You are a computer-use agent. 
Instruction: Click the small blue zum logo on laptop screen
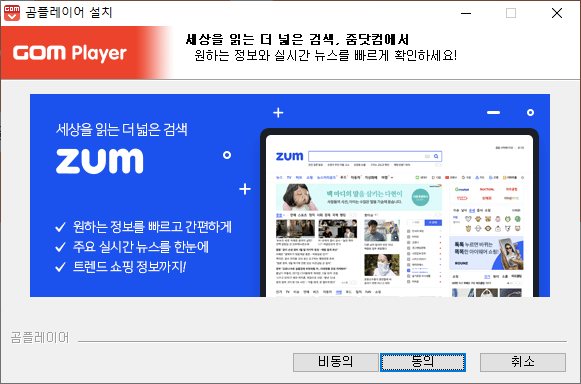(x=289, y=156)
